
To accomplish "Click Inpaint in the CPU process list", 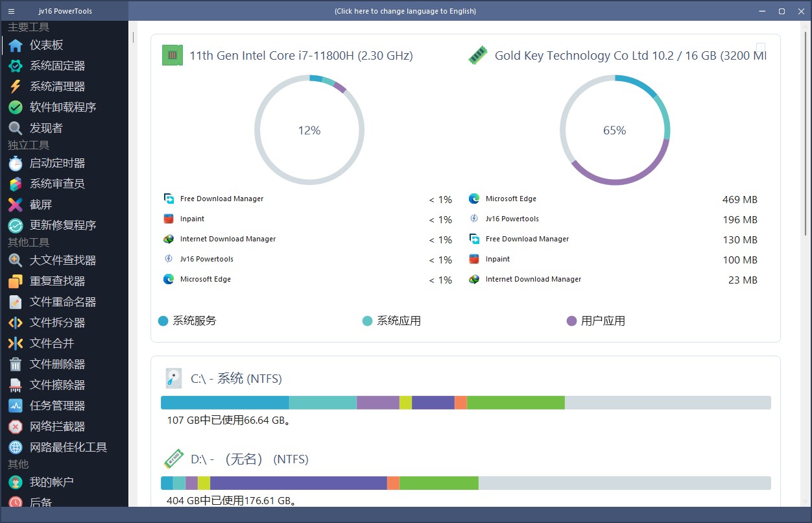I will (192, 219).
